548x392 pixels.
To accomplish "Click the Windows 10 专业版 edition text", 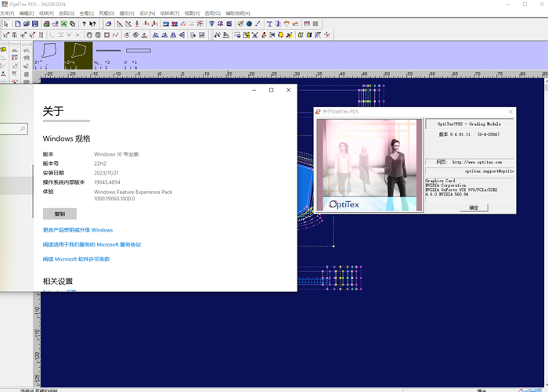I will tap(117, 154).
